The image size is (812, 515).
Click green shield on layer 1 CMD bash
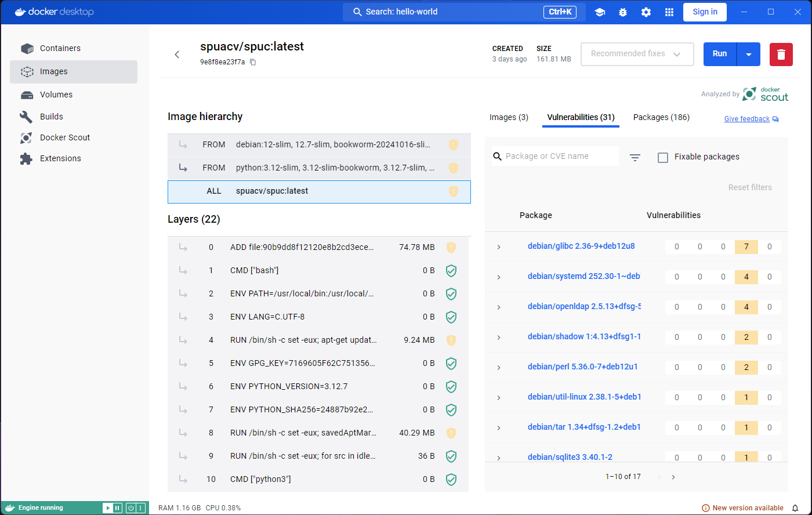point(451,270)
